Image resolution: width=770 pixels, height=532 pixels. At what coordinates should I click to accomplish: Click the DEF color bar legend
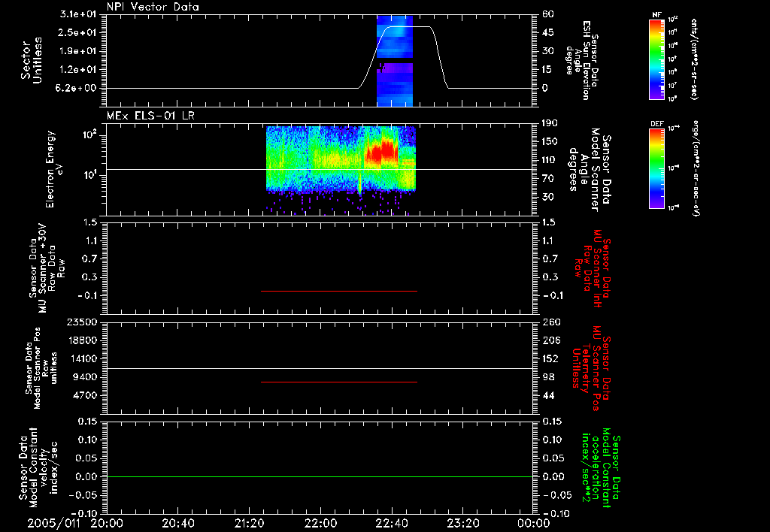pyautogui.click(x=656, y=168)
